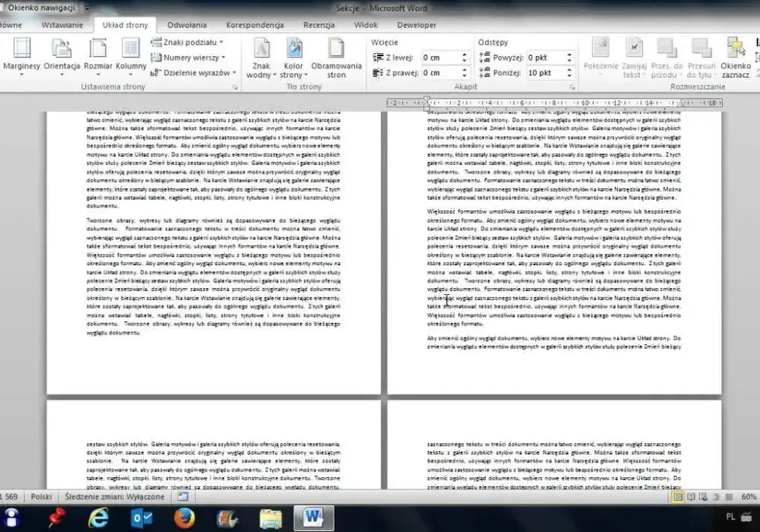Viewport: 760px width, 532px height.
Task: Open Internet Explorer from the taskbar
Action: click(x=98, y=518)
